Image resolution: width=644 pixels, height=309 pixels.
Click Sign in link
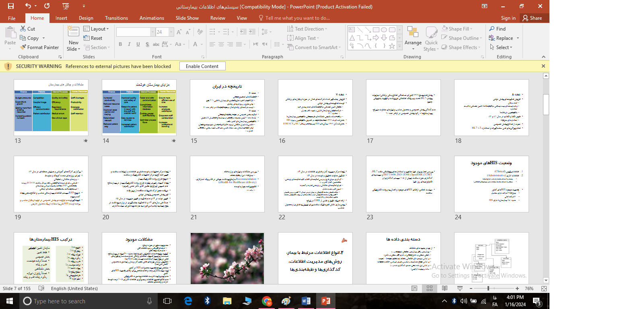(508, 18)
